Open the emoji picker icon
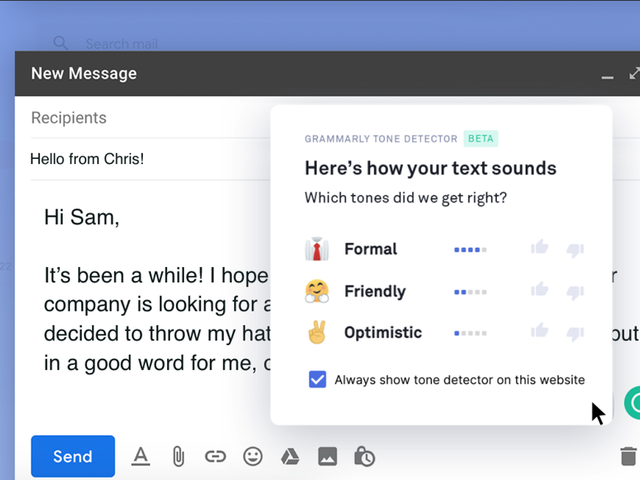Viewport: 640px width, 480px height. [253, 456]
